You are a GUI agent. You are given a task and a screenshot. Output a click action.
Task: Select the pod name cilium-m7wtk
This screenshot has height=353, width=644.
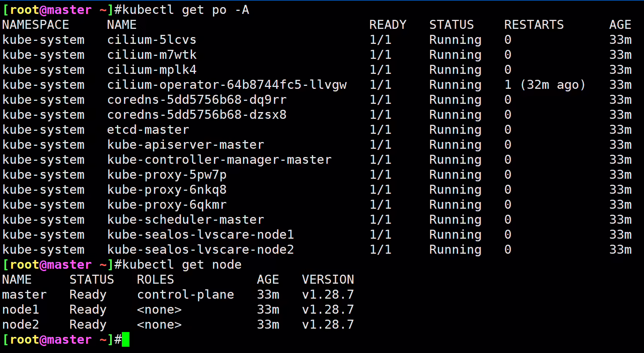(x=152, y=55)
